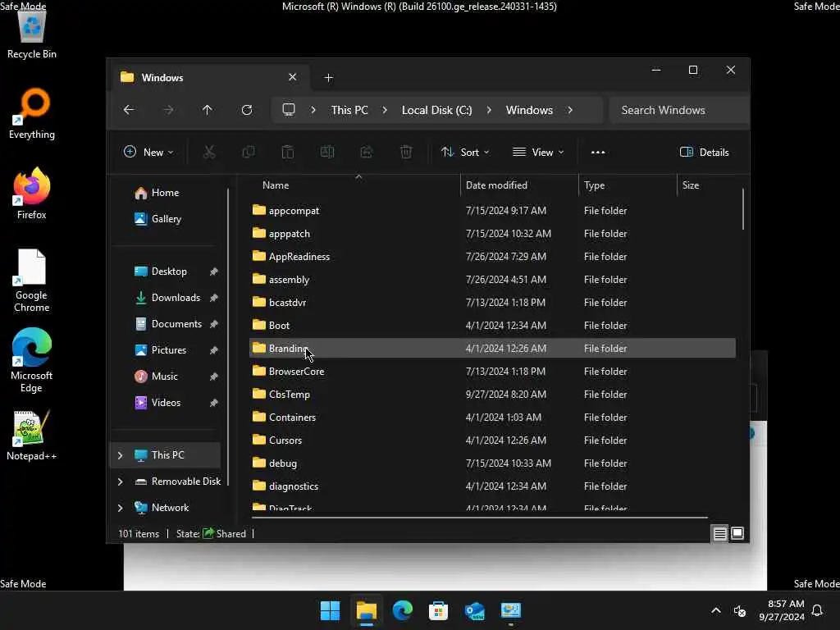Unpin Videos using its pin icon

(214, 403)
